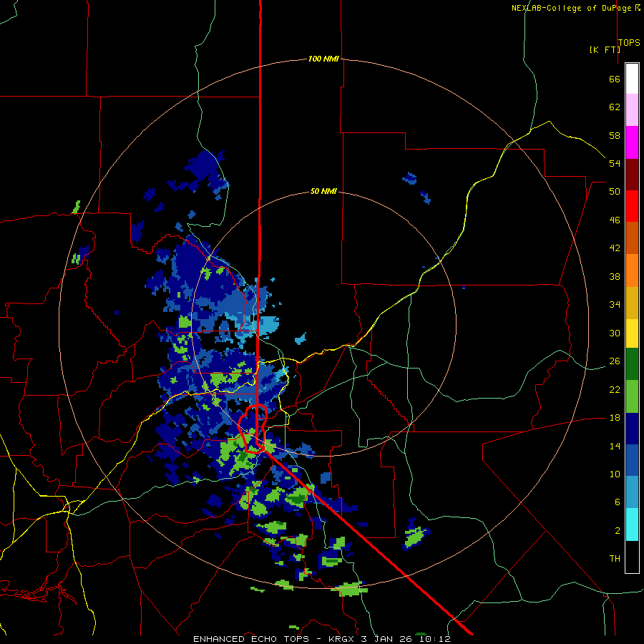Click the light pink 62 kft legend swatch
644x644 pixels.
click(632, 110)
